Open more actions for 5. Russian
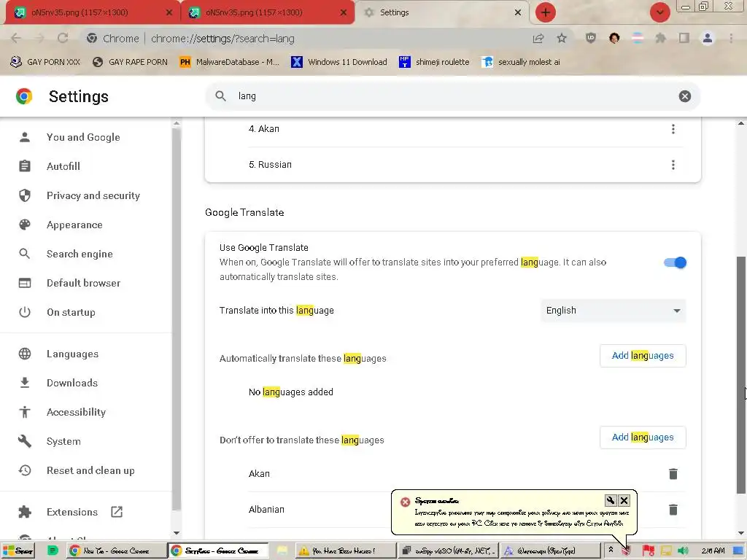 tap(673, 165)
